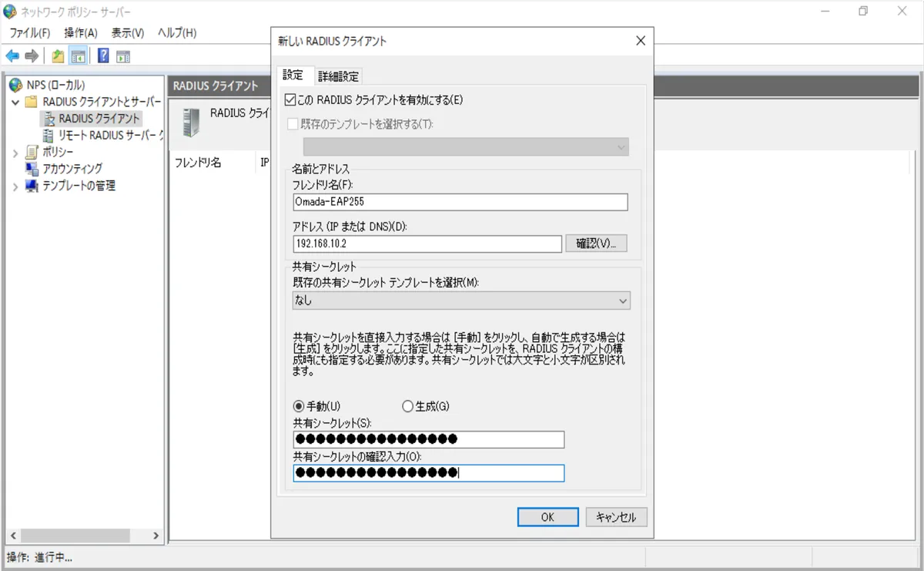
Task: Click the blue Help question mark toolbar icon
Action: [x=103, y=56]
